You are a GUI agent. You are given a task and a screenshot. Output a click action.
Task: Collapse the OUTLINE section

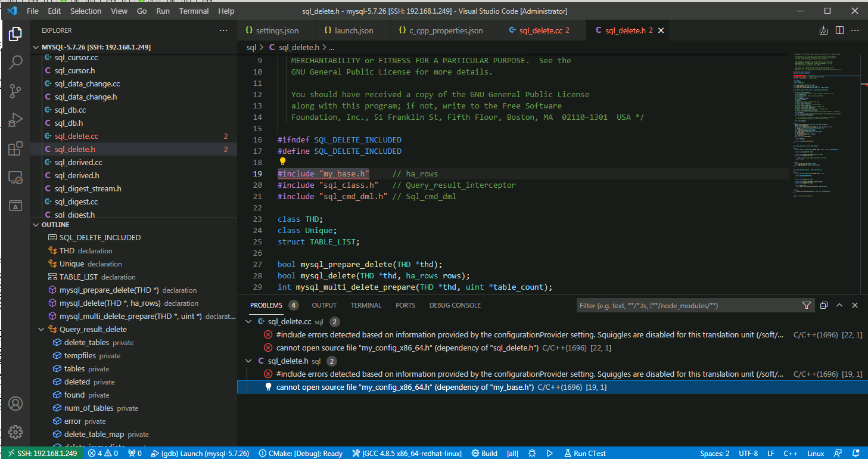tap(36, 225)
